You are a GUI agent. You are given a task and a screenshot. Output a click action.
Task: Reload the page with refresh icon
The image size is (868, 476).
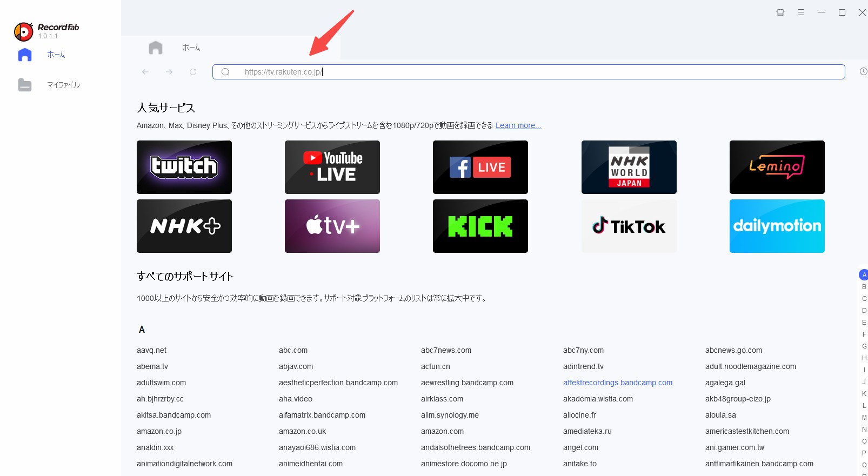pos(193,72)
